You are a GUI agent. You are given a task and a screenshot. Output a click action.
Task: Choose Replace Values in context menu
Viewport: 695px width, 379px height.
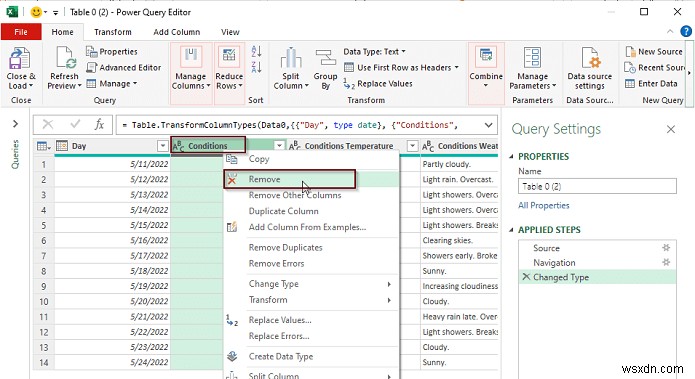point(311,320)
